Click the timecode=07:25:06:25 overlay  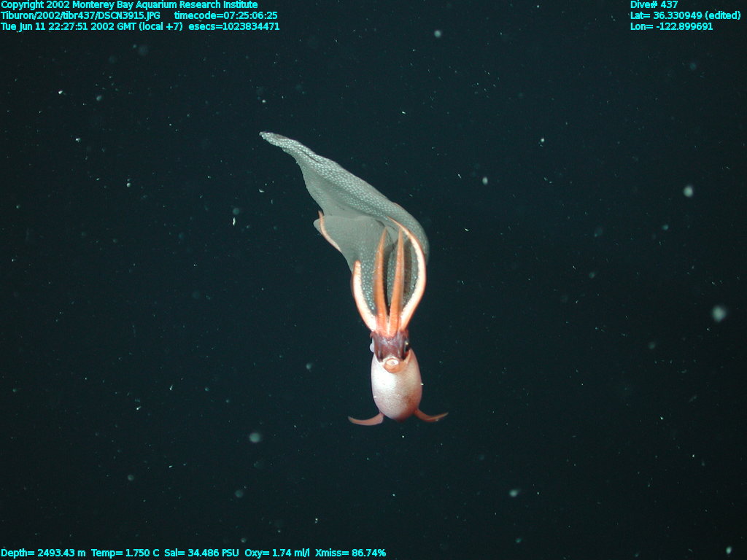[225, 15]
